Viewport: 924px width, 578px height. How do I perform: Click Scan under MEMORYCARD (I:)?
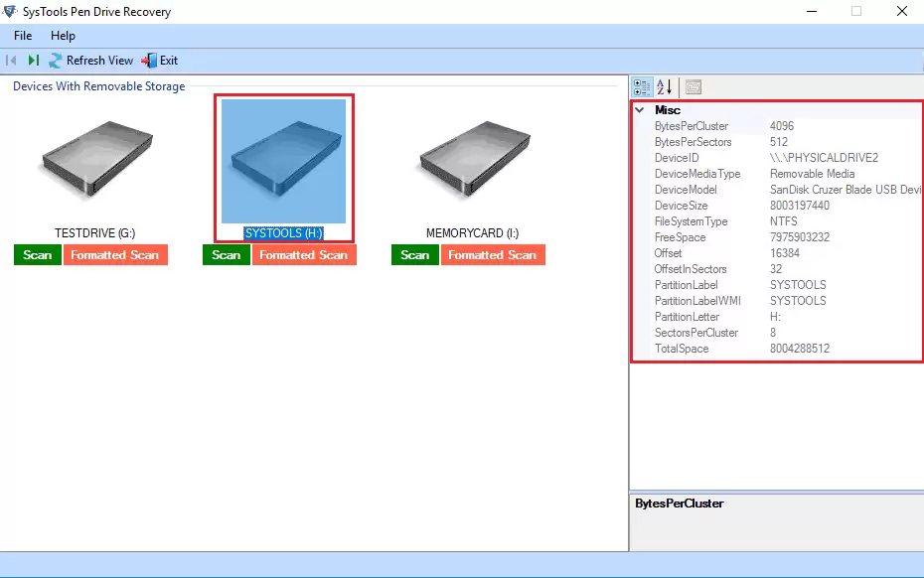click(x=414, y=255)
